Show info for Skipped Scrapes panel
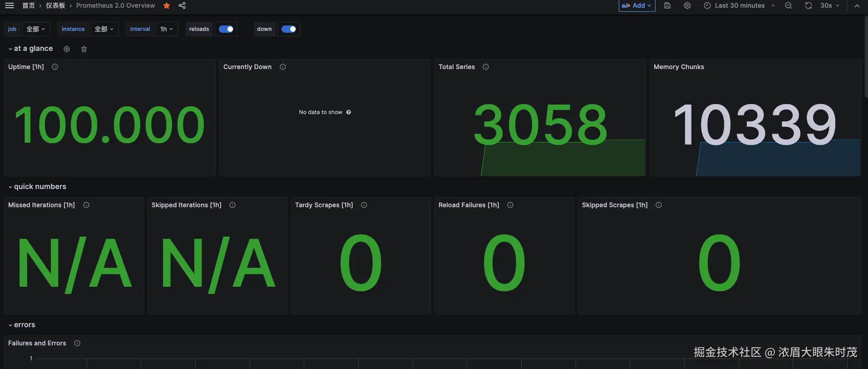Image resolution: width=868 pixels, height=369 pixels. 659,205
